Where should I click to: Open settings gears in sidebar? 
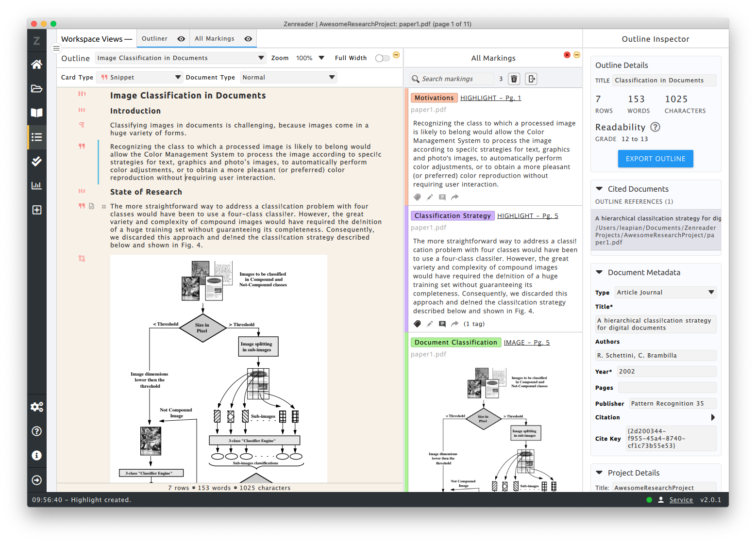36,407
